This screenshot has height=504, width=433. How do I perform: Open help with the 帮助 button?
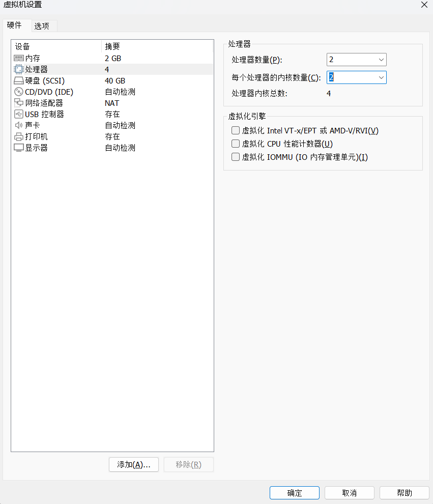[x=405, y=493]
